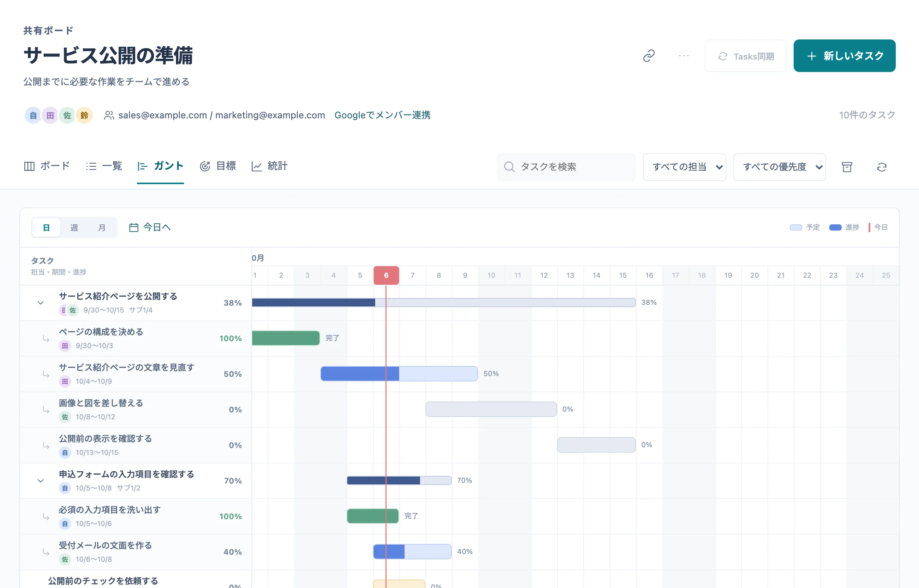Focus the タスクを検索 search field

[x=566, y=167]
